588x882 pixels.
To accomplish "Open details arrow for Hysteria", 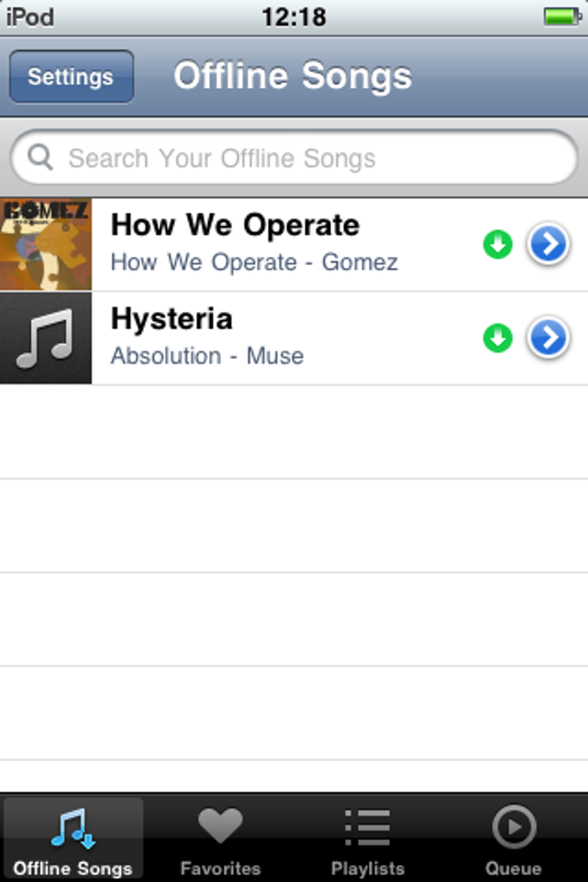I will [x=548, y=338].
